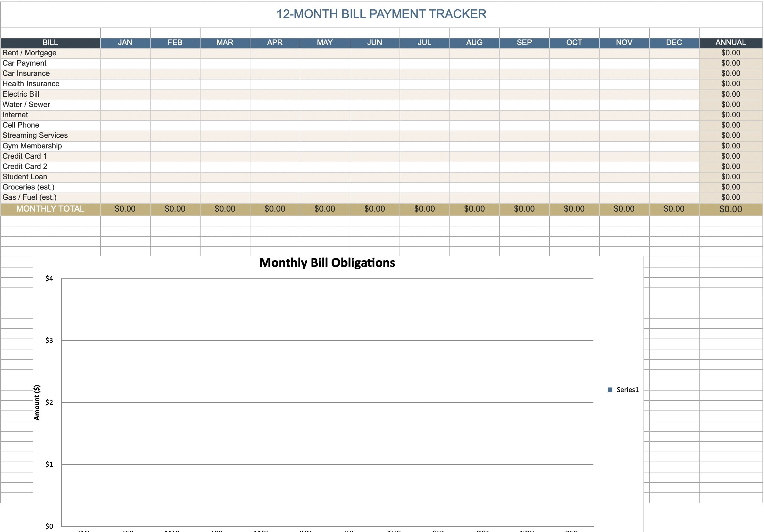Select the Health Insurance row label
Image resolution: width=764 pixels, height=532 pixels.
pos(31,84)
